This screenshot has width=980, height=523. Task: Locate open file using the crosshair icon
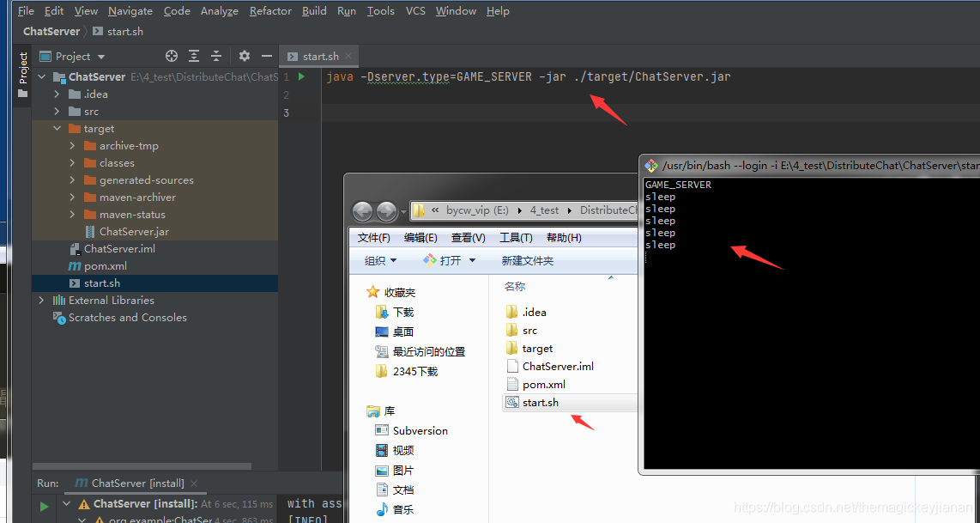[x=171, y=56]
